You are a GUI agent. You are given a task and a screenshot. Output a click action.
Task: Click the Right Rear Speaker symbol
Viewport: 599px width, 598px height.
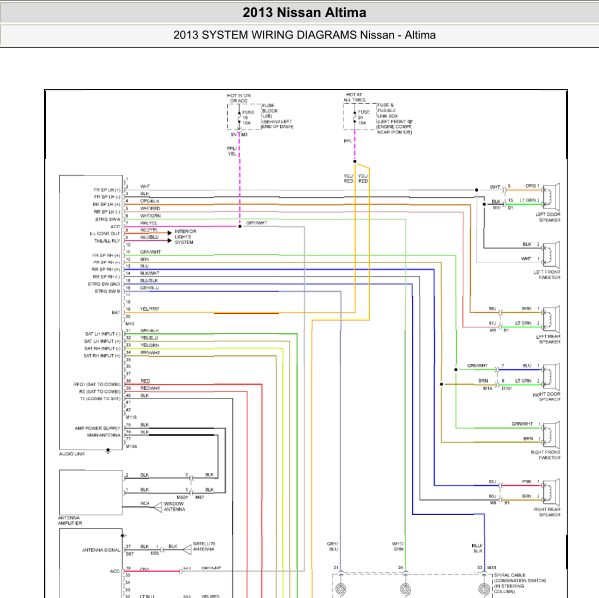(551, 492)
